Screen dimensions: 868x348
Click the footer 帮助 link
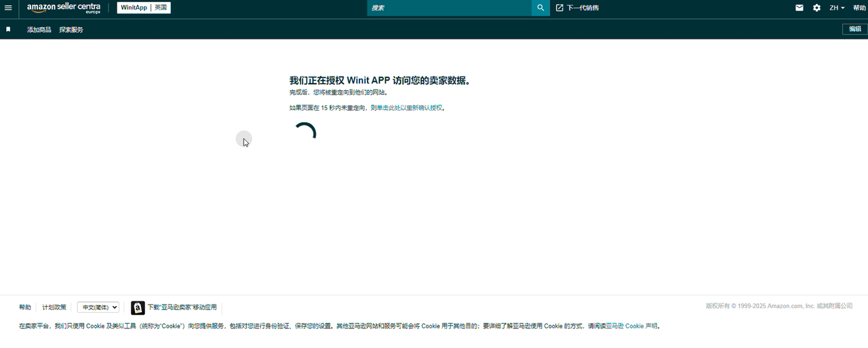click(x=25, y=307)
